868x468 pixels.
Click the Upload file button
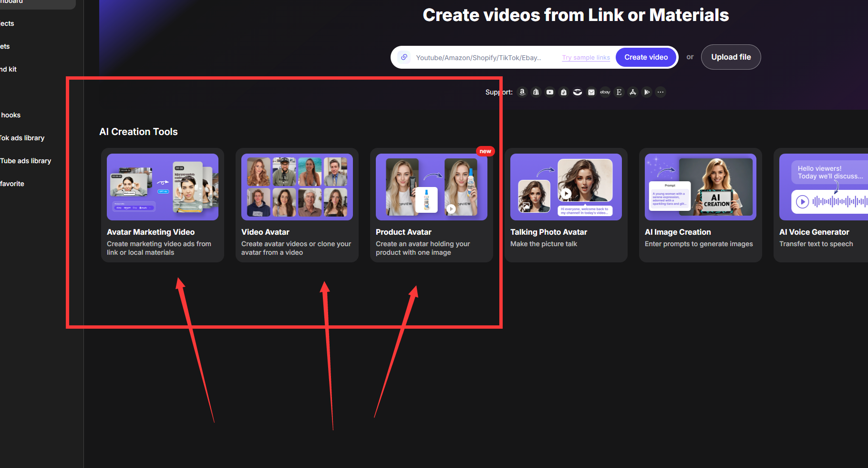pyautogui.click(x=731, y=57)
